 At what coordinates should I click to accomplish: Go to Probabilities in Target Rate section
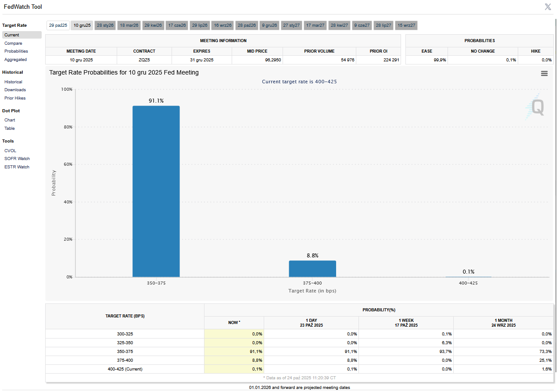click(x=16, y=51)
